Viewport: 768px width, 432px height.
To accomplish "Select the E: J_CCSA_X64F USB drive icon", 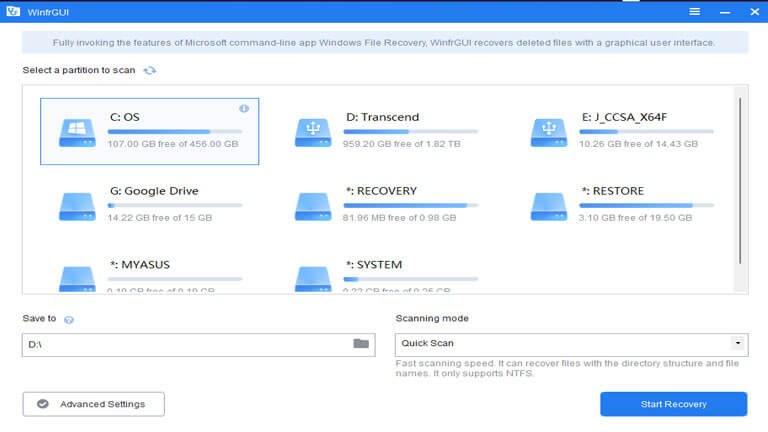I will coord(549,132).
